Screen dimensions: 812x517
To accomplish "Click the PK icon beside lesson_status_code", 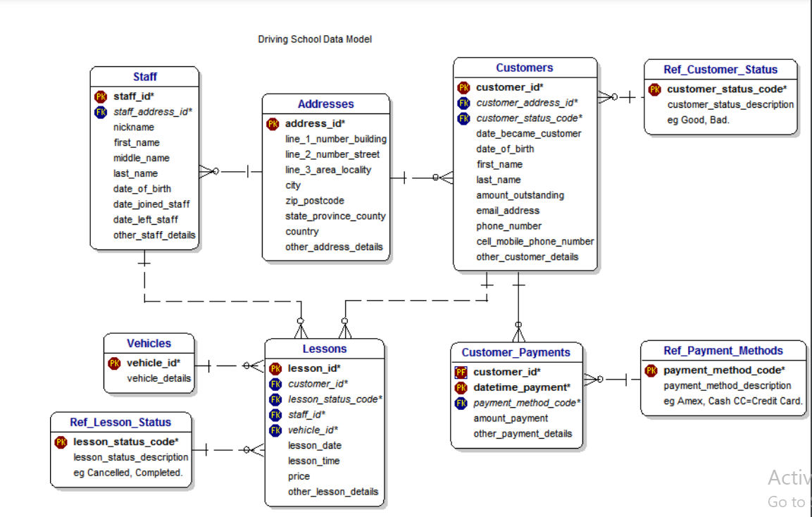I will [60, 442].
